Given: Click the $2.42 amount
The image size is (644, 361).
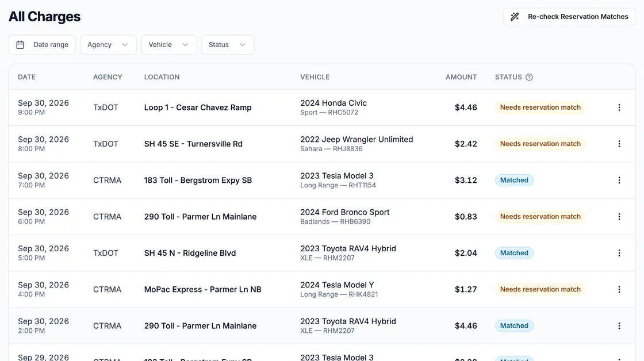Looking at the screenshot, I should click(x=466, y=144).
